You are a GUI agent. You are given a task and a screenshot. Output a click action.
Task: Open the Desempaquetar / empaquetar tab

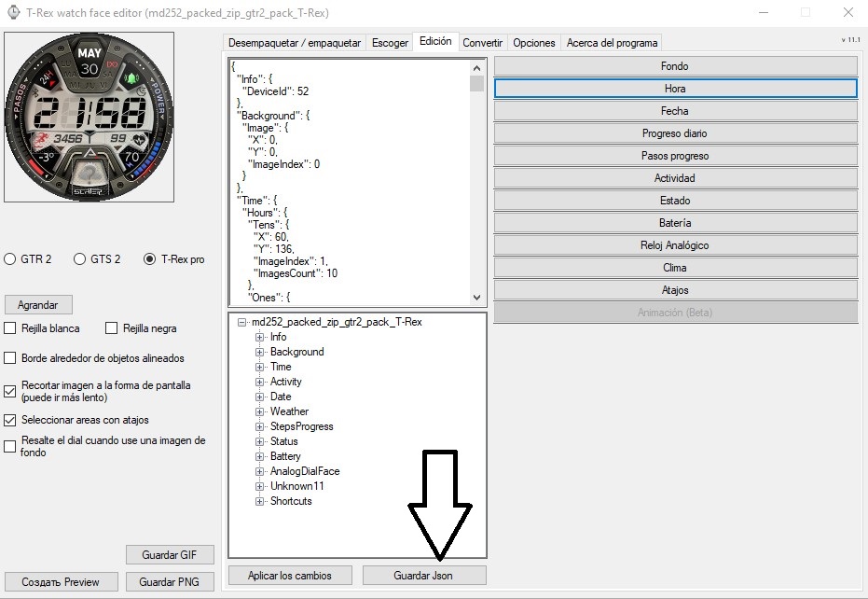[295, 43]
